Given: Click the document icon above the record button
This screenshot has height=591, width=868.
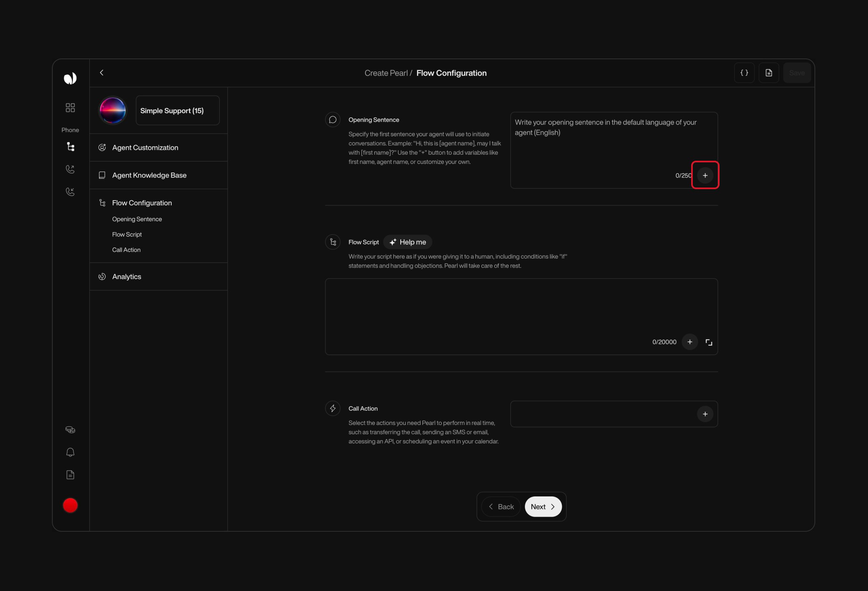Looking at the screenshot, I should [x=70, y=475].
